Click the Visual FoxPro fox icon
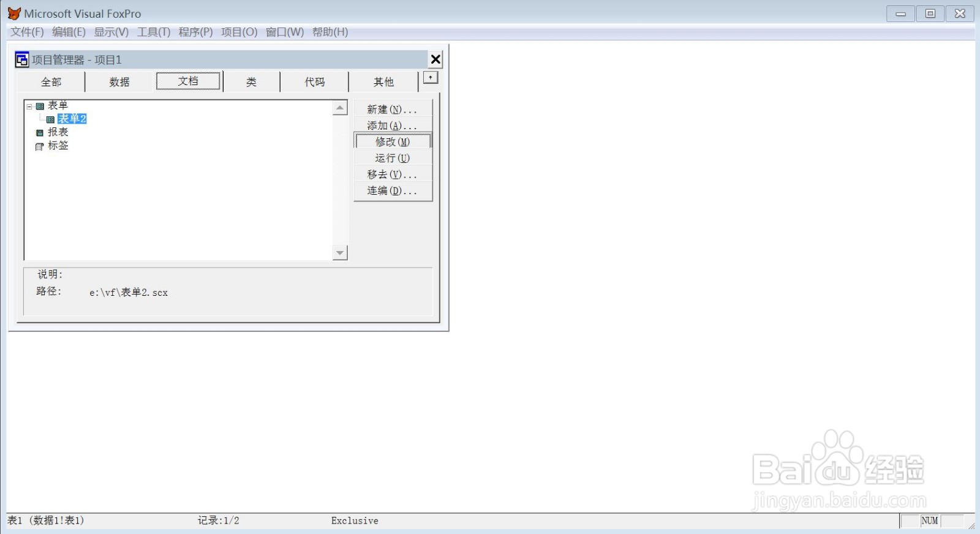 coord(14,13)
